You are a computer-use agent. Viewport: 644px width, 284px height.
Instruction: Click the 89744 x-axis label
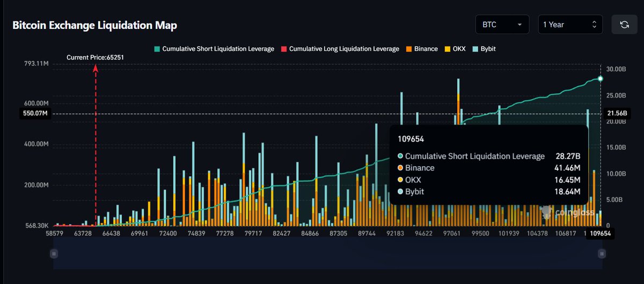coord(367,234)
